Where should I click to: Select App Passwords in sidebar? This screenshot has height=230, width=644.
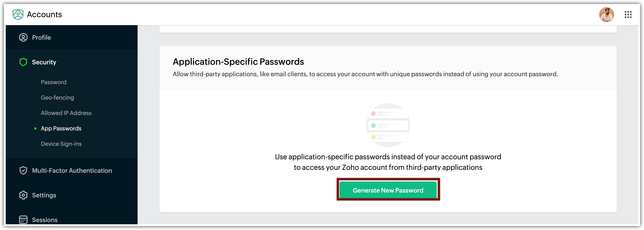(x=61, y=128)
